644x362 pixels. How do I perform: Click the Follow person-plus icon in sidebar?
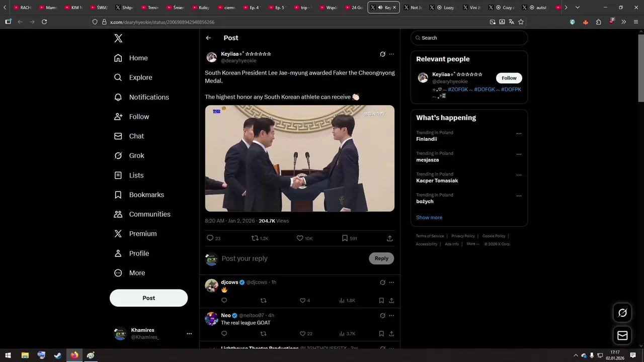118,117
